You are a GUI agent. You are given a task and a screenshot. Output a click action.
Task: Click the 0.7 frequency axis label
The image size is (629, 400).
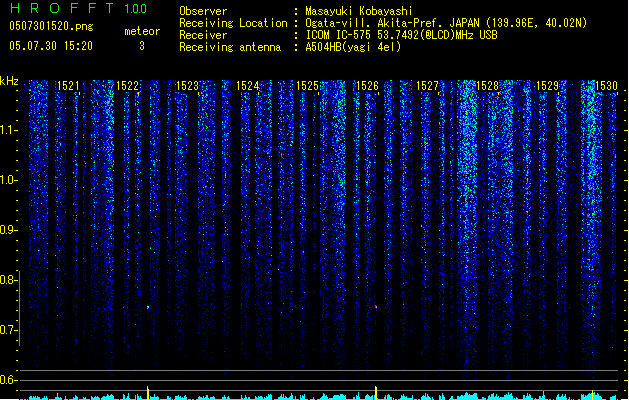8,330
